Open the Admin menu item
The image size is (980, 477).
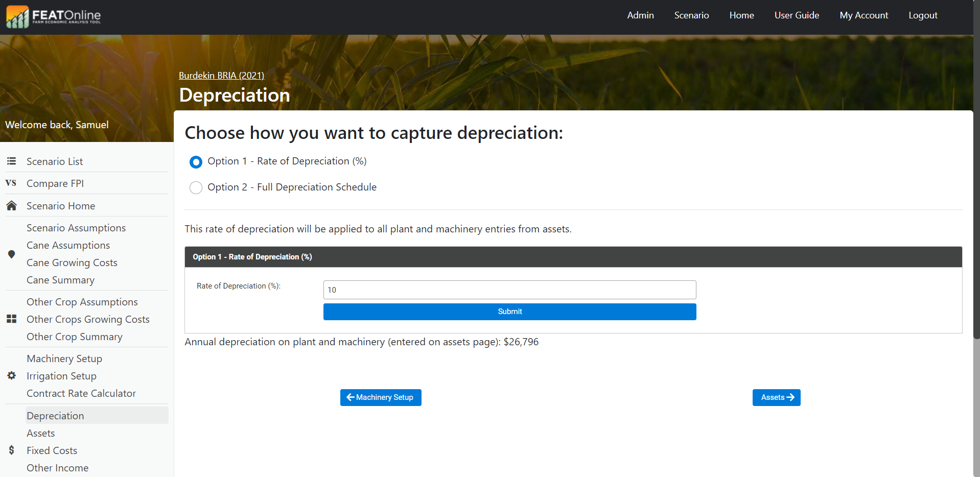pyautogui.click(x=640, y=15)
